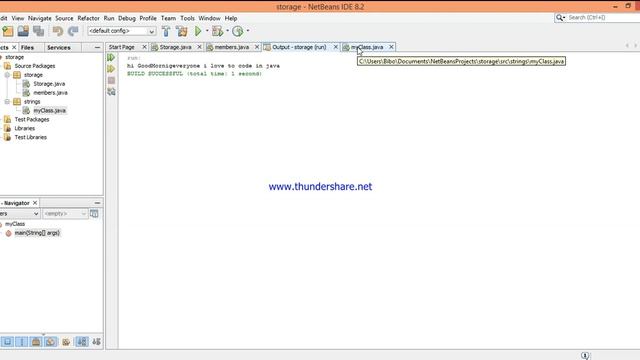Click the editor tabs scroll-right arrow

(636, 46)
